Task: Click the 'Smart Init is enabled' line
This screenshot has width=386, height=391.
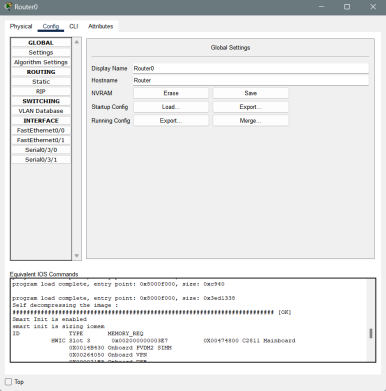Action: pos(49,319)
